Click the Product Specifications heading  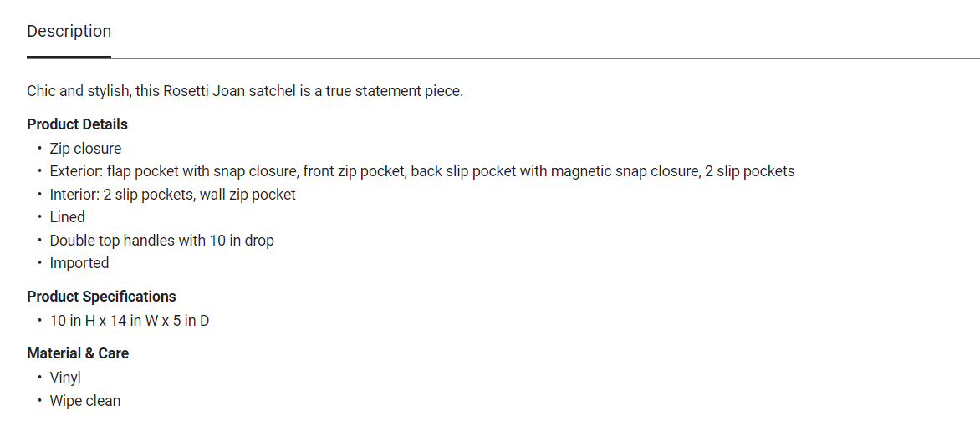[101, 296]
